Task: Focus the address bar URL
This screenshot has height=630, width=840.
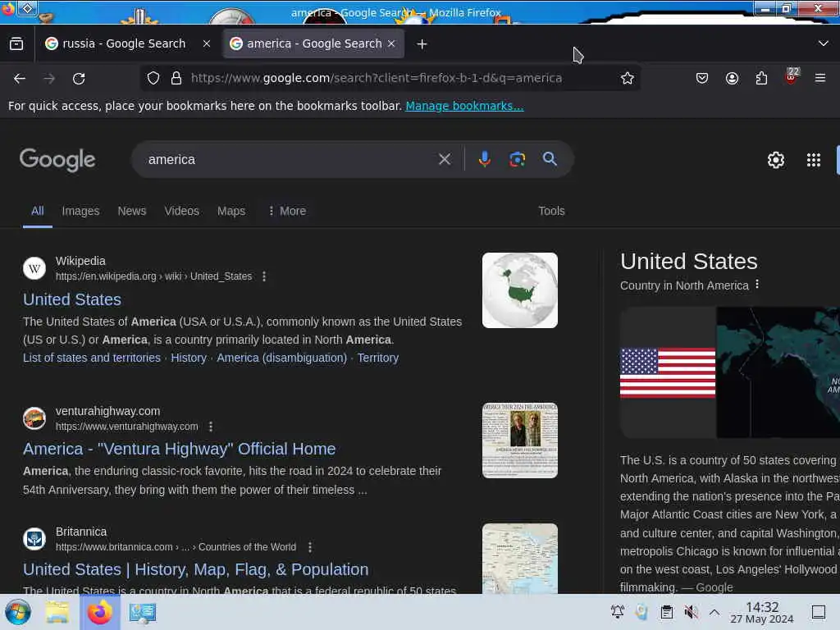Action: 377,78
